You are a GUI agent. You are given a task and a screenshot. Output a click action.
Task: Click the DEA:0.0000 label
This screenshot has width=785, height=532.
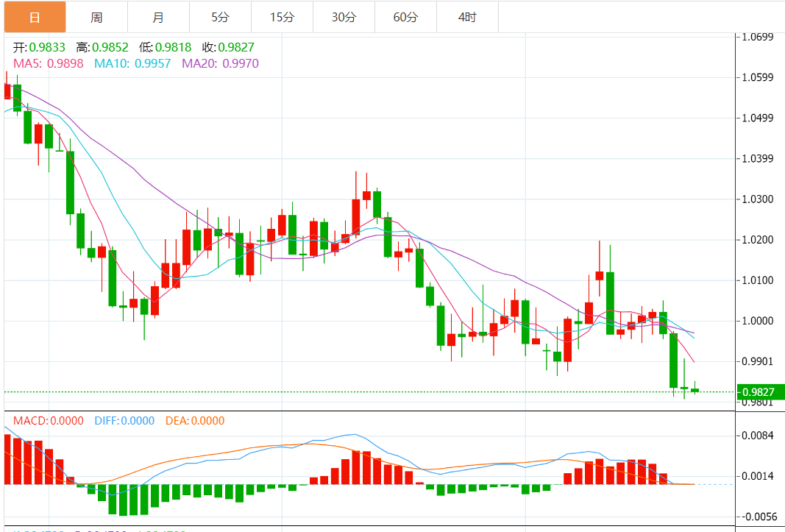coord(195,420)
